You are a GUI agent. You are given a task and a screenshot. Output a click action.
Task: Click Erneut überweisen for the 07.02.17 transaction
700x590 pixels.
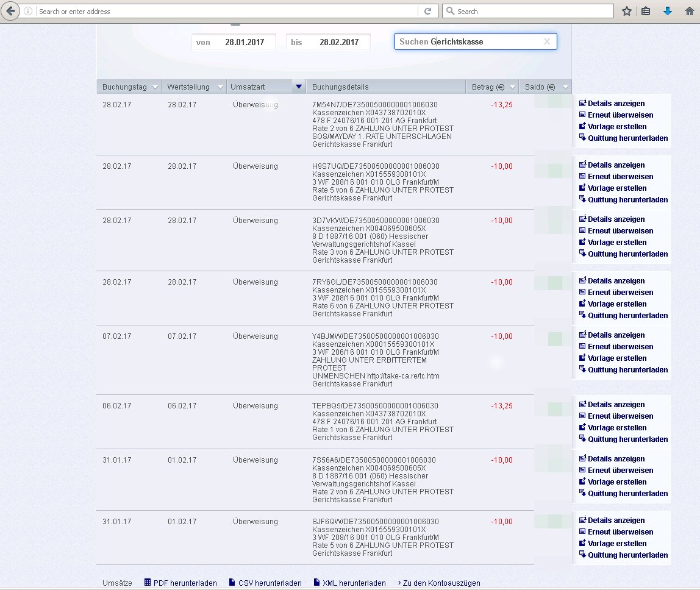(620, 347)
